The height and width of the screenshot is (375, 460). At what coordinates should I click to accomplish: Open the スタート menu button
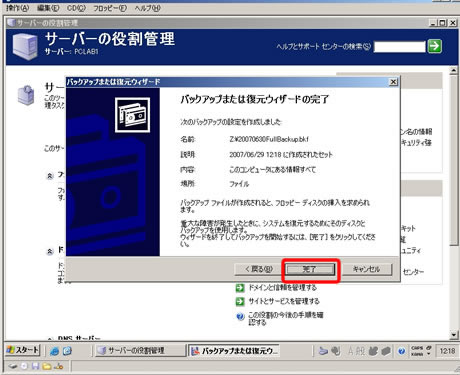coord(23,350)
